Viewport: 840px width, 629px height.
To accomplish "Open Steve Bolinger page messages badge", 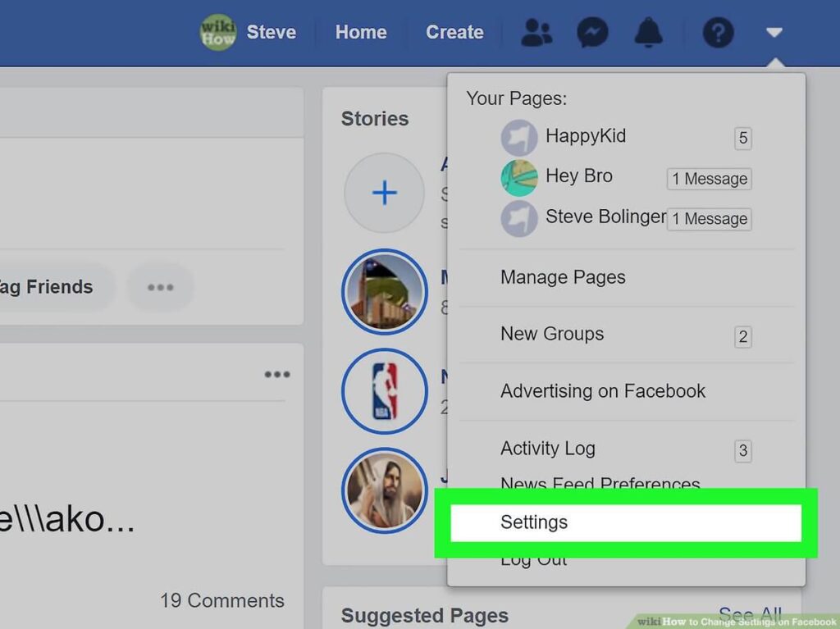I will pos(709,219).
